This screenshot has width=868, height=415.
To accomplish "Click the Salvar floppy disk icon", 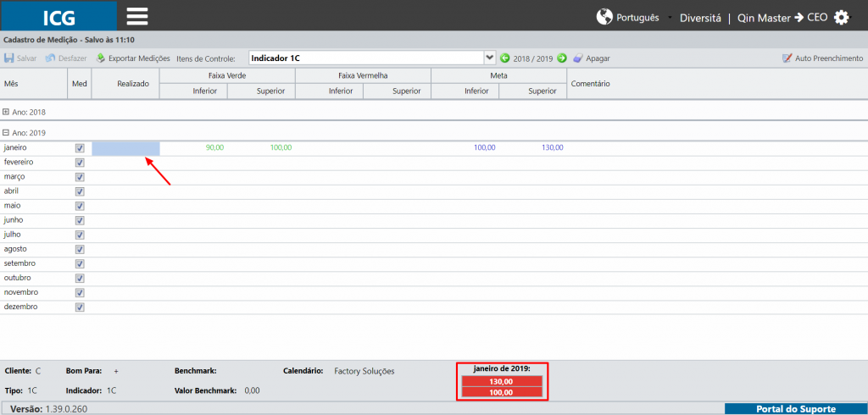I will 9,58.
